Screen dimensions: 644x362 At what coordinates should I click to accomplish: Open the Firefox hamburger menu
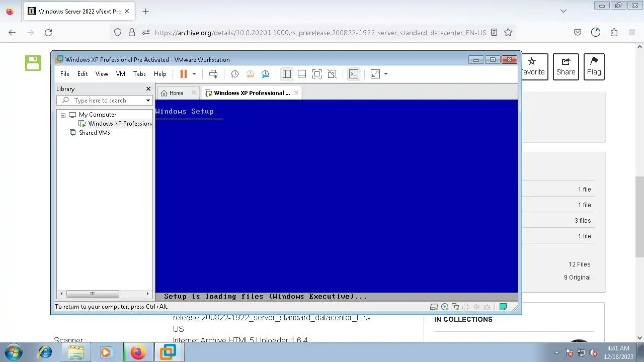coord(632,32)
